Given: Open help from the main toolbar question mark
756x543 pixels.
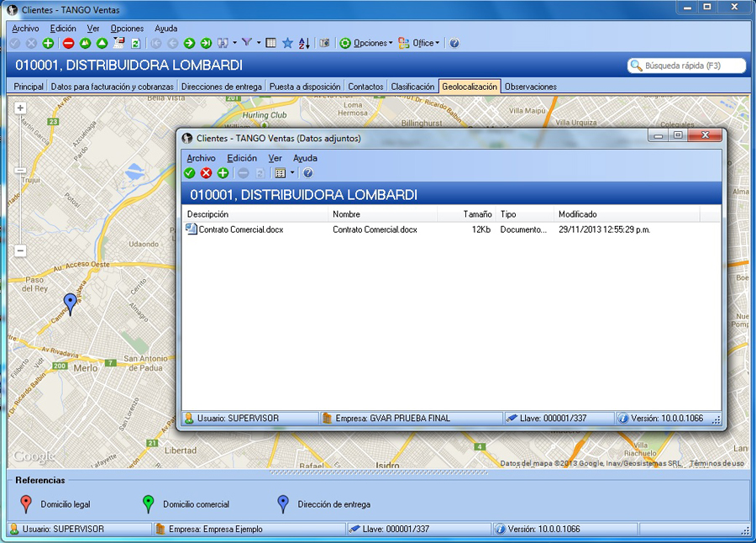Looking at the screenshot, I should [x=454, y=44].
